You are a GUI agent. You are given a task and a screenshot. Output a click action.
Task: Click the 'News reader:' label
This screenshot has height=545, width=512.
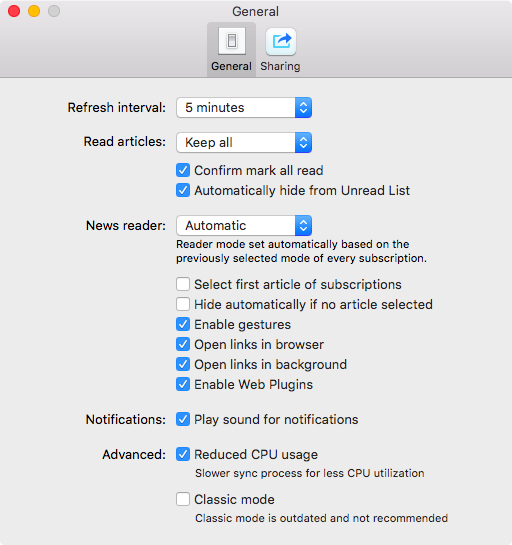click(126, 226)
